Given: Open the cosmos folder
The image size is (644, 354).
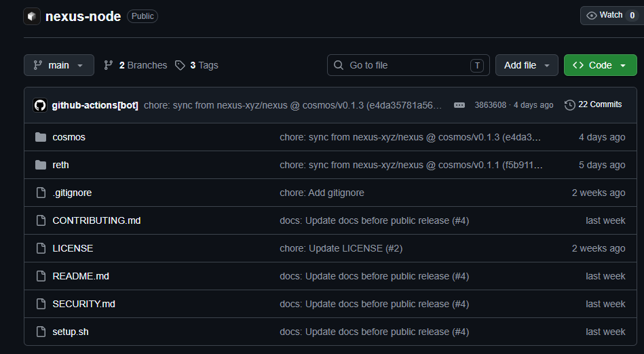Looking at the screenshot, I should [x=69, y=137].
